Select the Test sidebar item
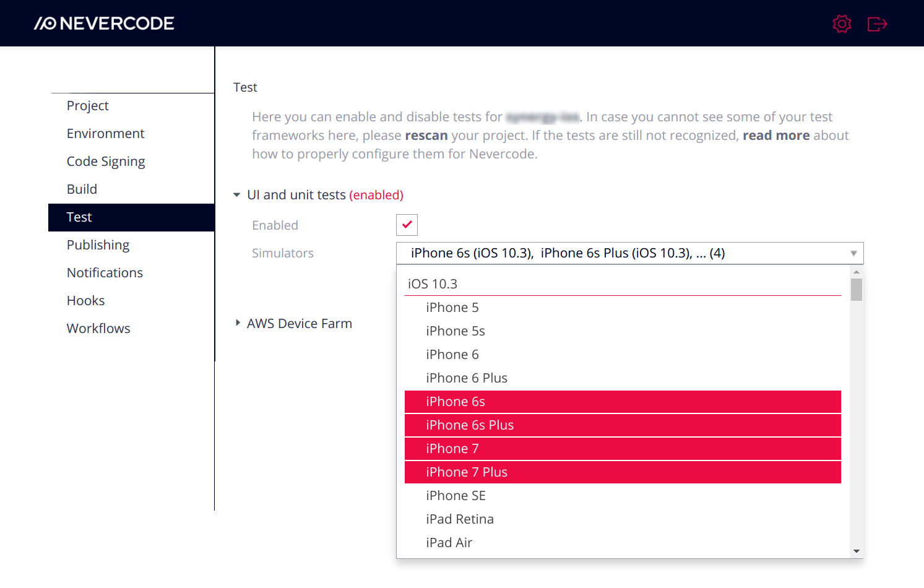 131,217
